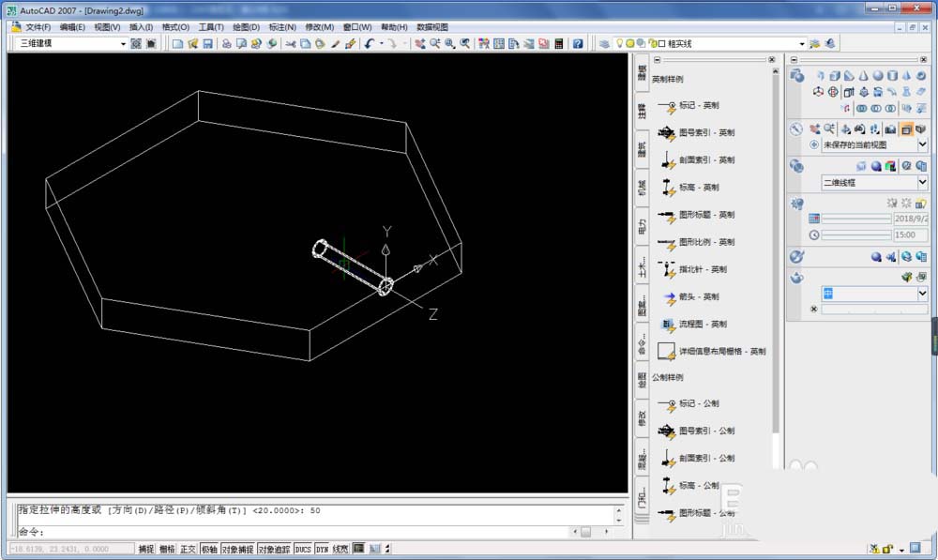Click 标高 - 公制 palette entry
This screenshot has height=560, width=938.
(x=699, y=485)
